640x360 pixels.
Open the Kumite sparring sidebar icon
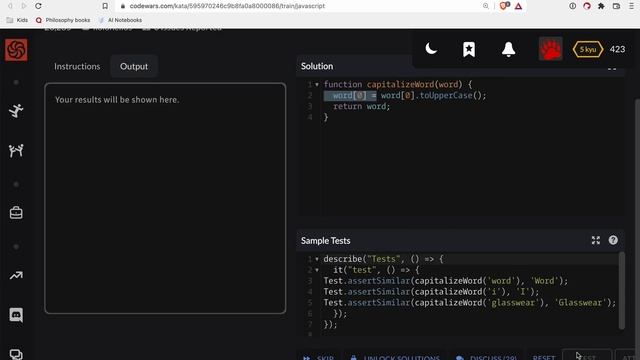click(16, 151)
